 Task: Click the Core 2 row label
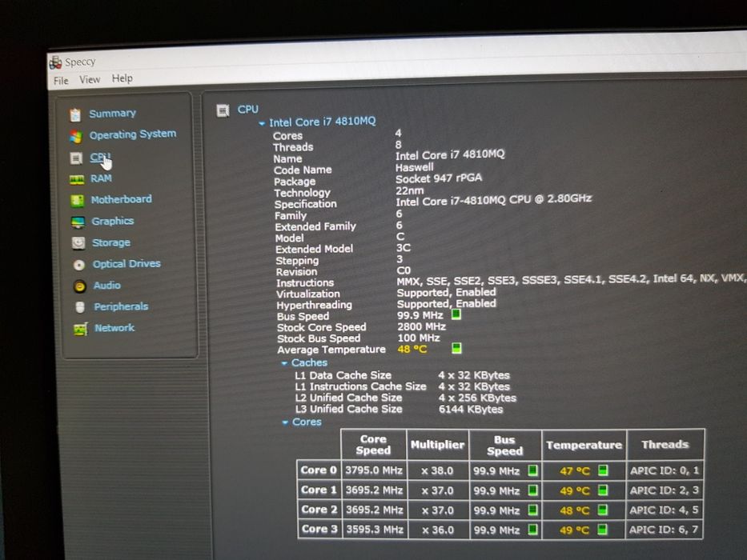(x=319, y=510)
